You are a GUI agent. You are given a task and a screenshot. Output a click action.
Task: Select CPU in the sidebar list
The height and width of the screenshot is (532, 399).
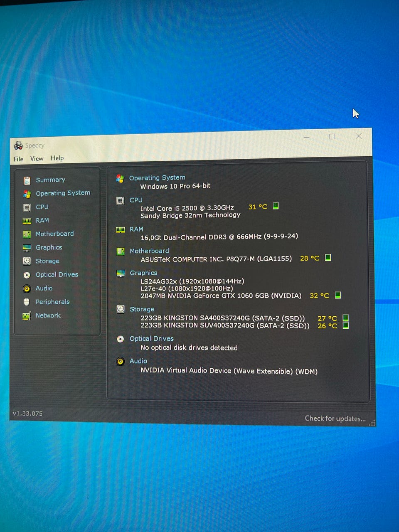[x=42, y=207]
